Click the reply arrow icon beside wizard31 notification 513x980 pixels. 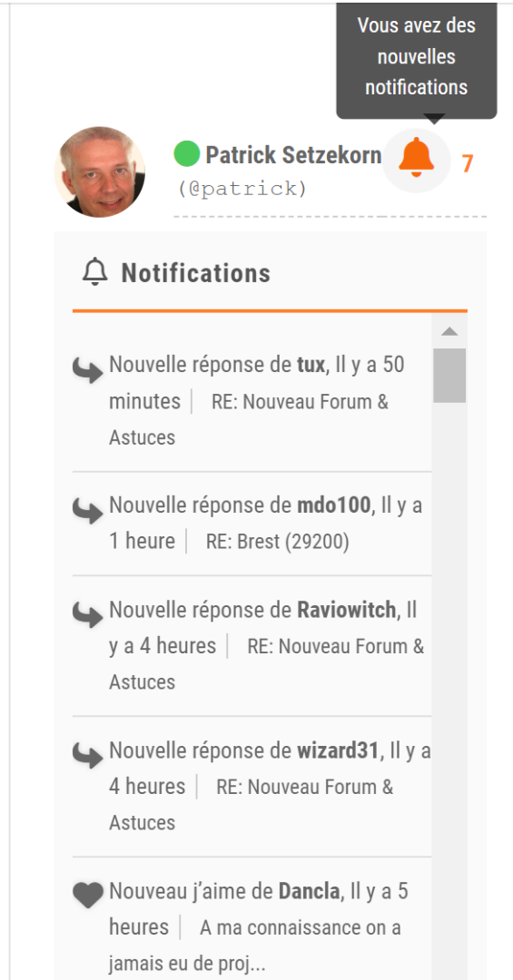tap(87, 756)
